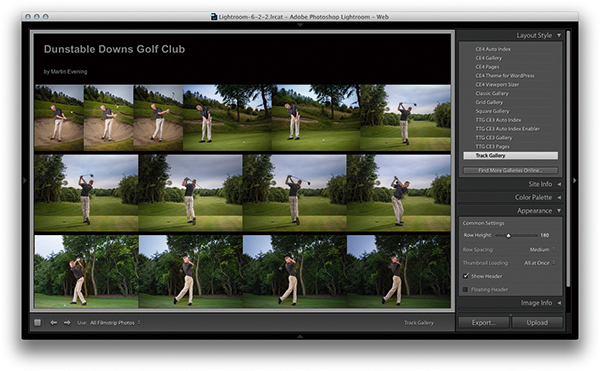Screen dimensions: 600x371
Task: Open last thumbnail in middle row
Action: 399,193
